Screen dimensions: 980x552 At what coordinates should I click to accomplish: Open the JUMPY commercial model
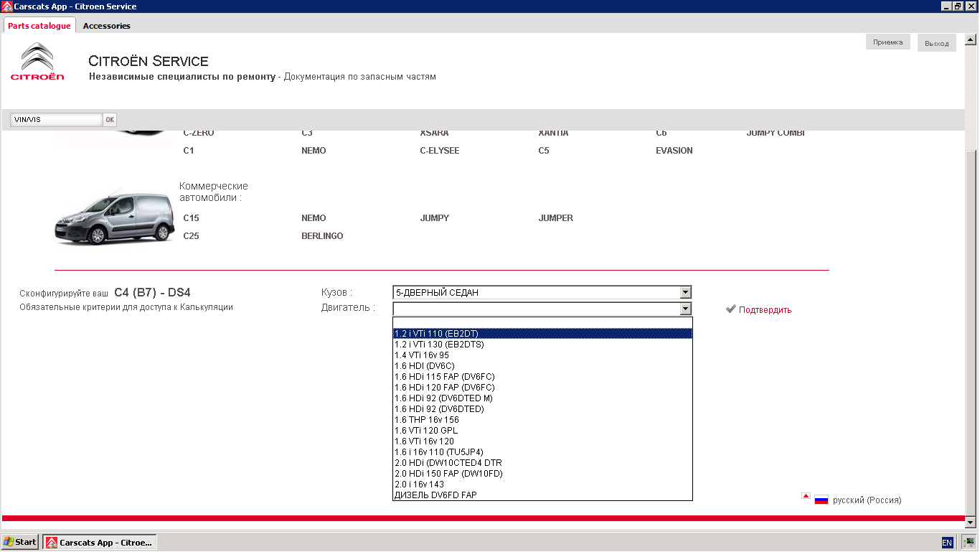pos(435,218)
